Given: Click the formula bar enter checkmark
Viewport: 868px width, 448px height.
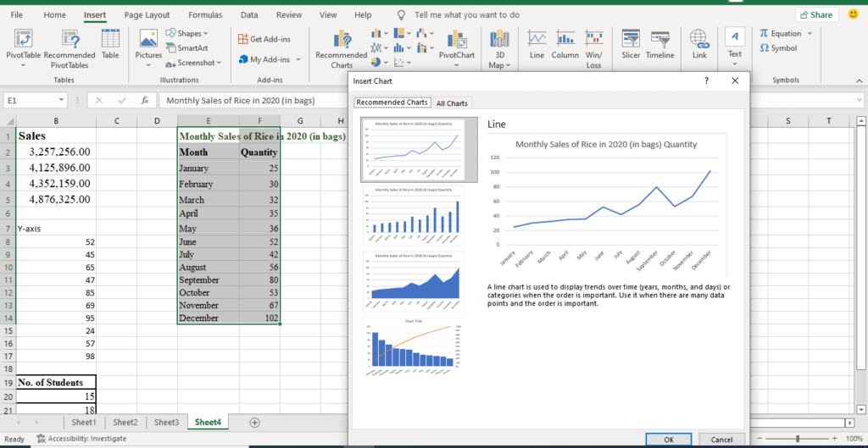Looking at the screenshot, I should pyautogui.click(x=122, y=101).
